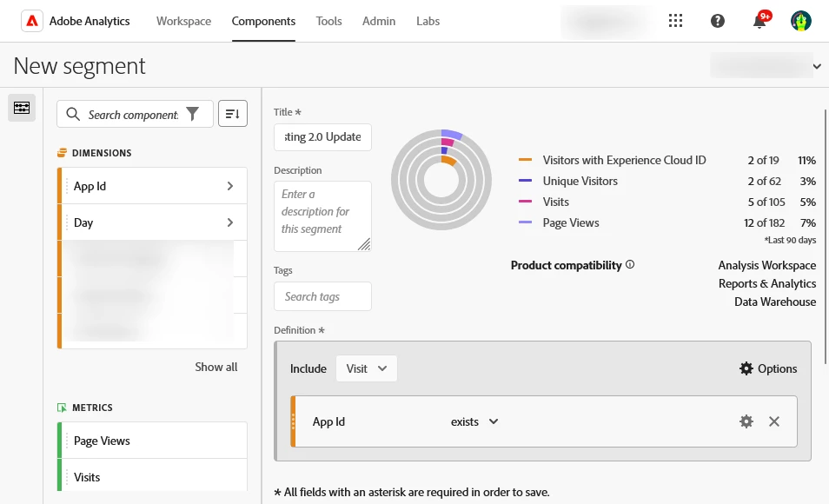This screenshot has width=829, height=504.
Task: Grab the App Id rule drag handle
Action: click(293, 421)
